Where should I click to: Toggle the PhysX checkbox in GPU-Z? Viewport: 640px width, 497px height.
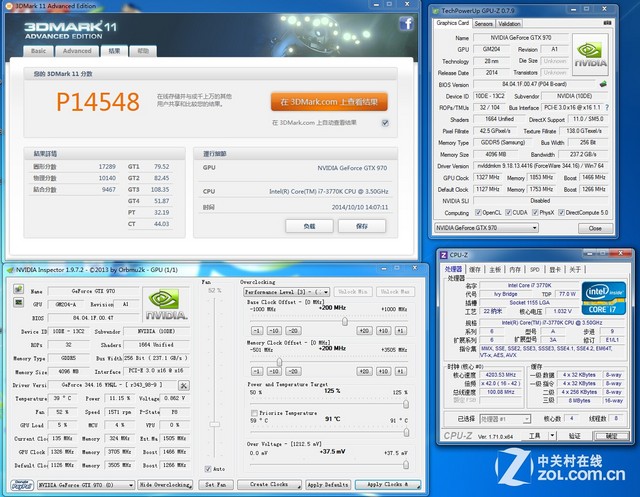[x=535, y=213]
